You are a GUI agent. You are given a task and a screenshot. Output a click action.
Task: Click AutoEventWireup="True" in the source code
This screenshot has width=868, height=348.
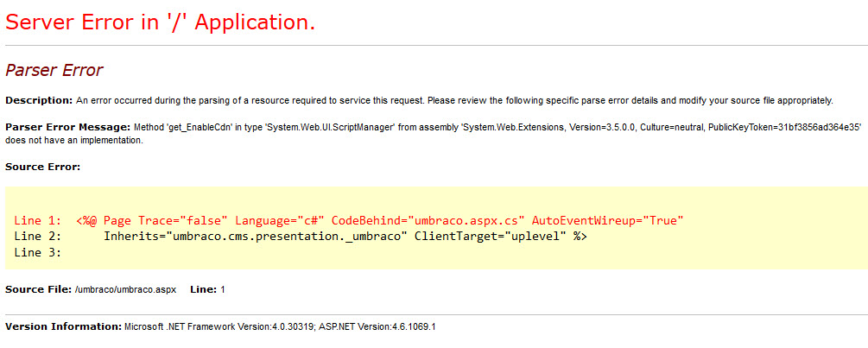tap(607, 221)
